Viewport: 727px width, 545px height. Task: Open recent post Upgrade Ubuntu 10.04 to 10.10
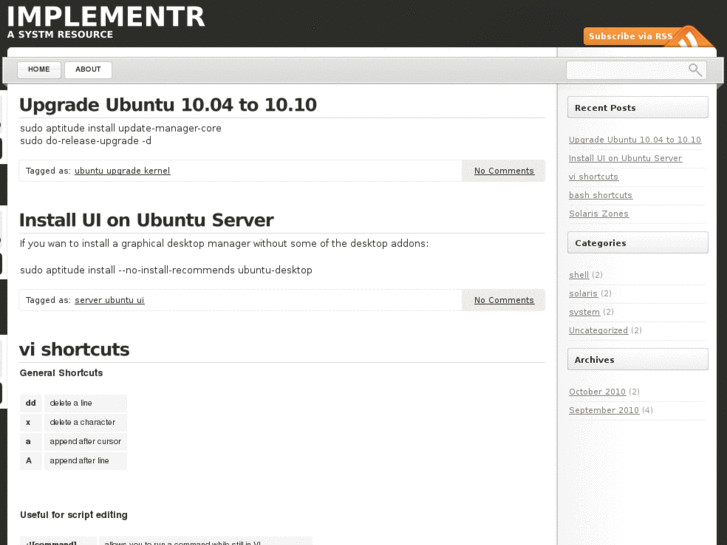[x=635, y=140]
